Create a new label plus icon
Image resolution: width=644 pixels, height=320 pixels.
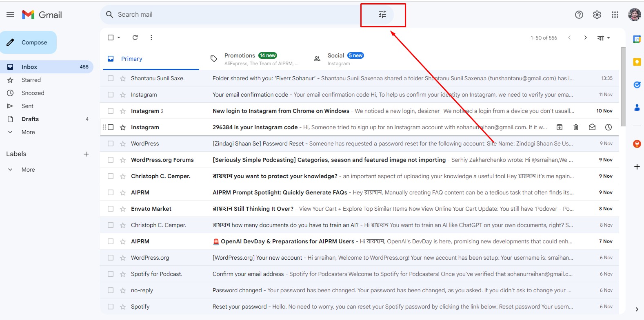[x=86, y=154]
